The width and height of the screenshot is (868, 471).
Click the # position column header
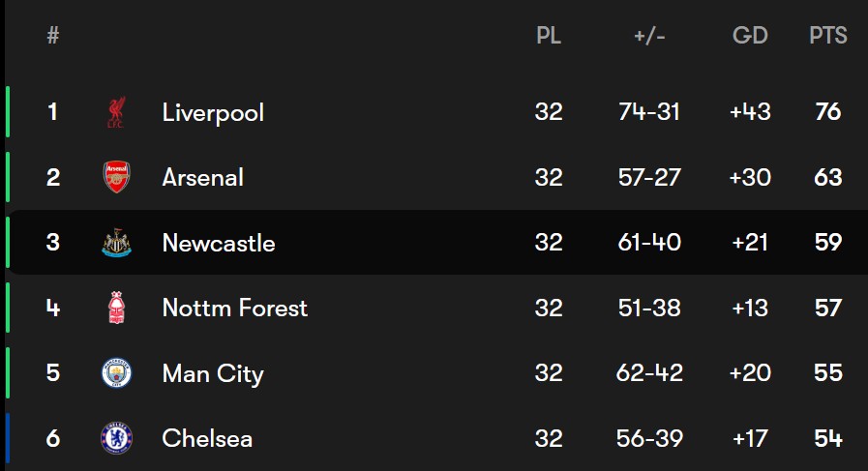(53, 37)
